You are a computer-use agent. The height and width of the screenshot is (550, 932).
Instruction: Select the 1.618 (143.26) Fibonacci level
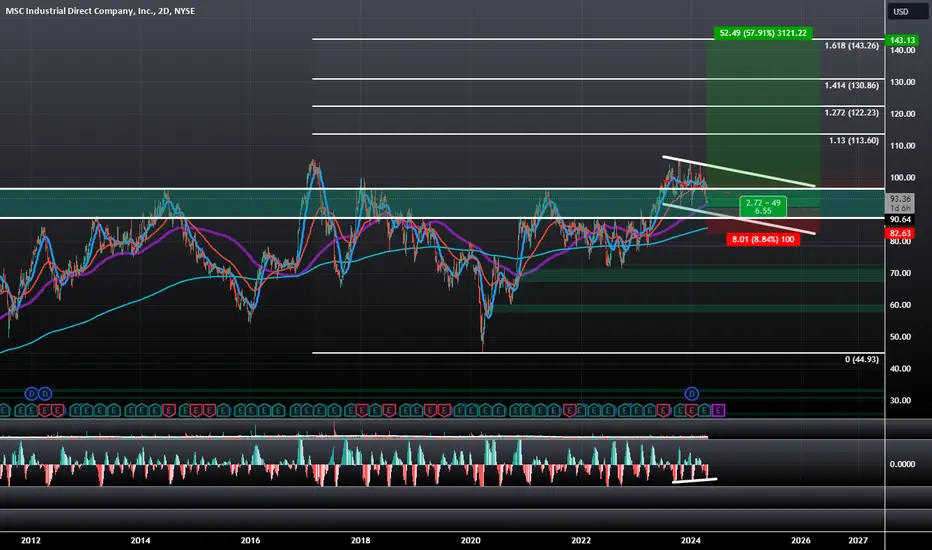coord(851,46)
